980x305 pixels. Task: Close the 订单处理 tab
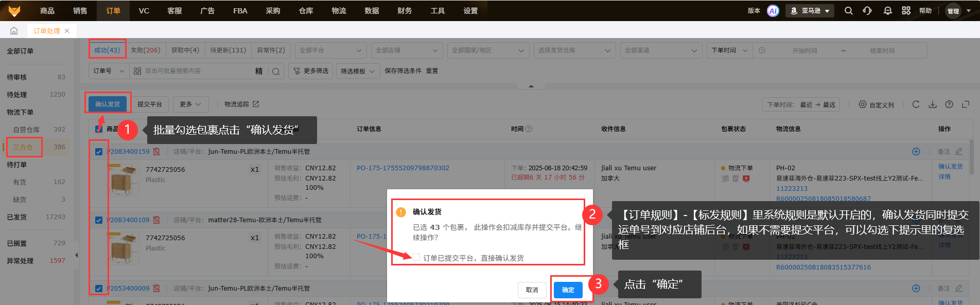[67, 31]
